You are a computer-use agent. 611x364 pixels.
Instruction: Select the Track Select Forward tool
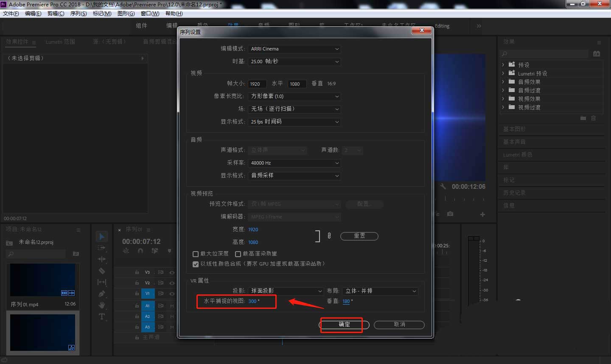pyautogui.click(x=102, y=248)
